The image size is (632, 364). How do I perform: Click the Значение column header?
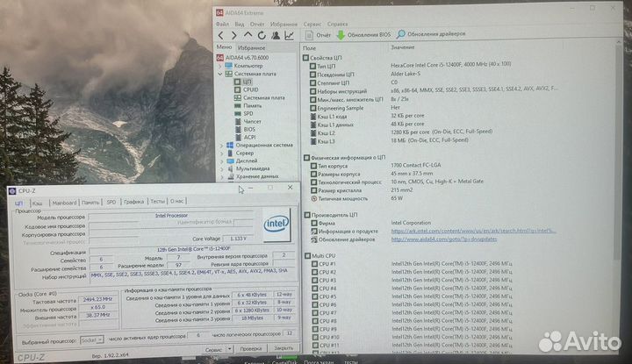403,47
